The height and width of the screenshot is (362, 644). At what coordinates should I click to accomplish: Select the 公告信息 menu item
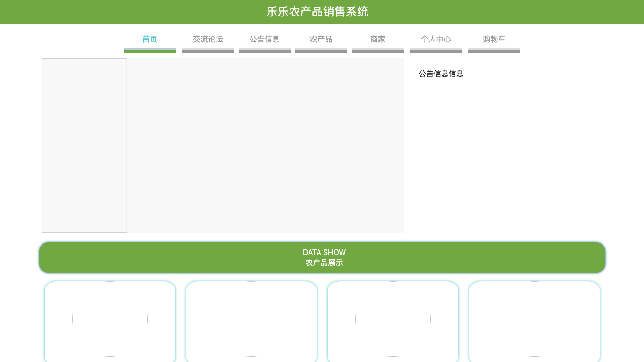(265, 39)
